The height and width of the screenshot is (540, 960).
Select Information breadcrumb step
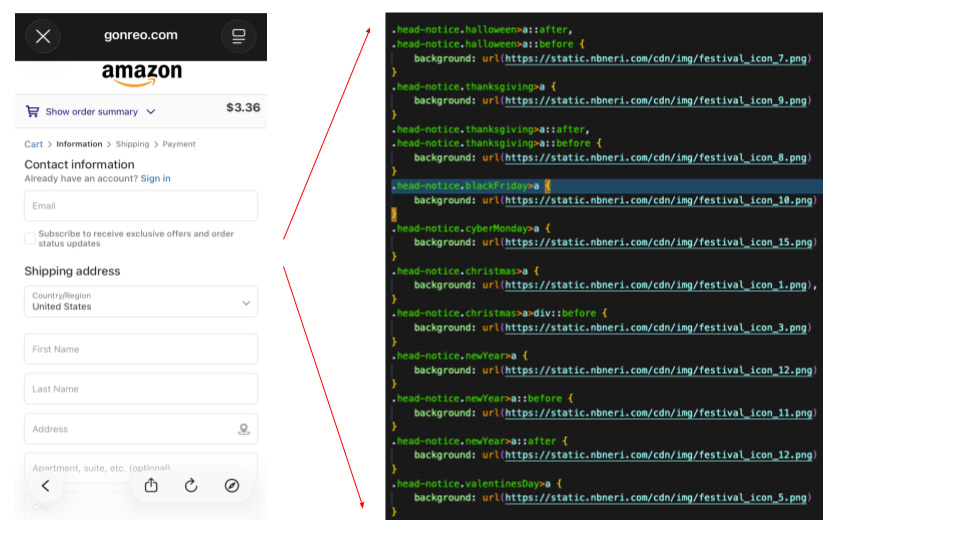[x=79, y=144]
